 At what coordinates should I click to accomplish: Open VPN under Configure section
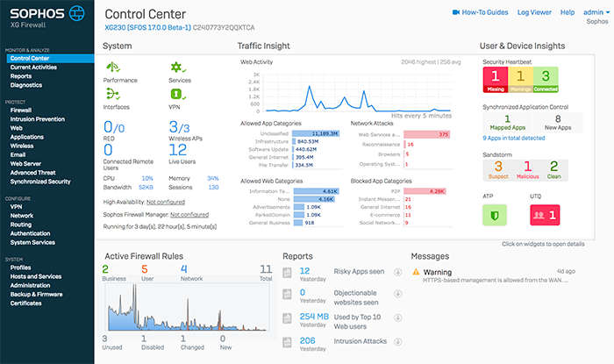[16, 207]
